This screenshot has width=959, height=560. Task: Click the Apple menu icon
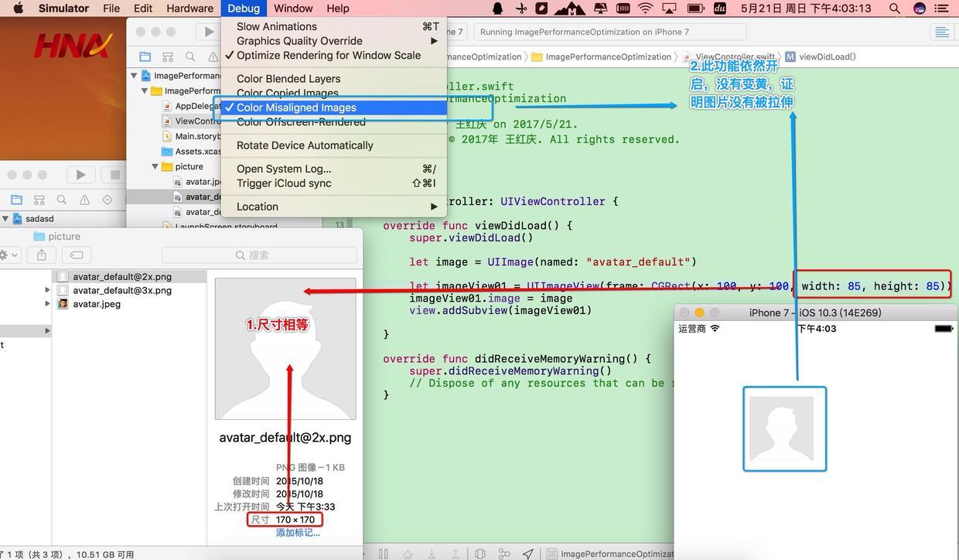click(19, 9)
